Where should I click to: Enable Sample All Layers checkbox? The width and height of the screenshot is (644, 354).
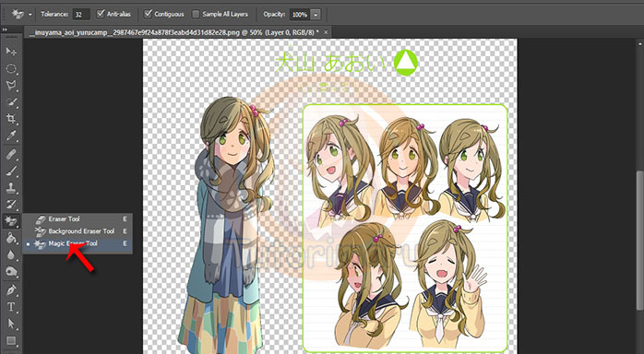196,14
